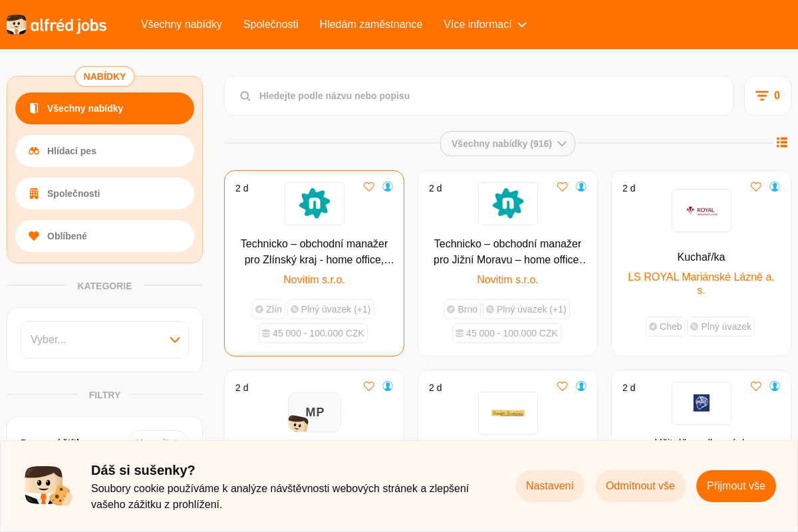The width and height of the screenshot is (798, 532).
Task: Open the MP company logo thumbnail
Action: (315, 412)
